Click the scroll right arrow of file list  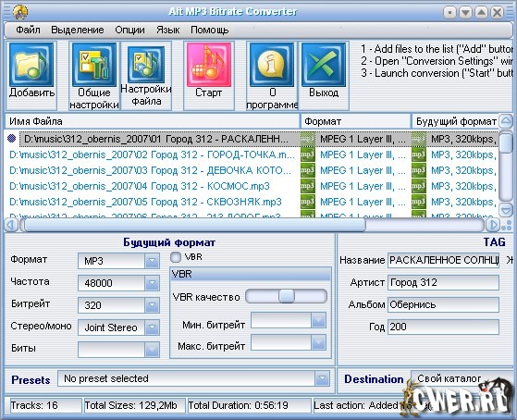(x=493, y=225)
